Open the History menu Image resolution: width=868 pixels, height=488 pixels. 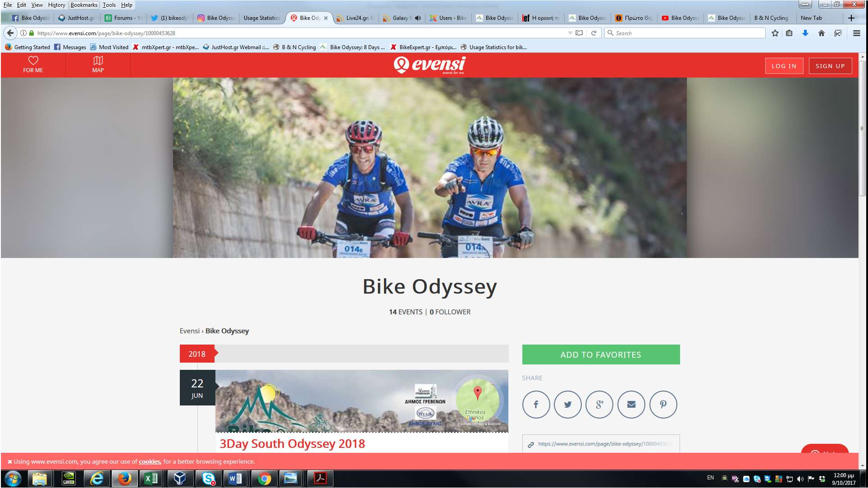(x=56, y=5)
